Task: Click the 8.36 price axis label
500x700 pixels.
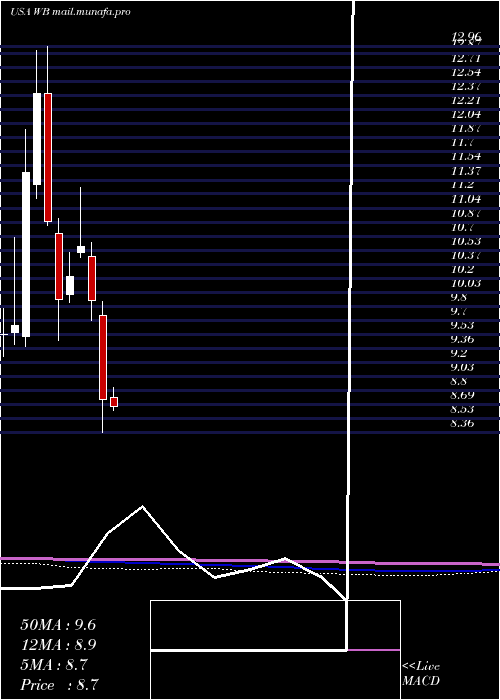Action: 462,423
